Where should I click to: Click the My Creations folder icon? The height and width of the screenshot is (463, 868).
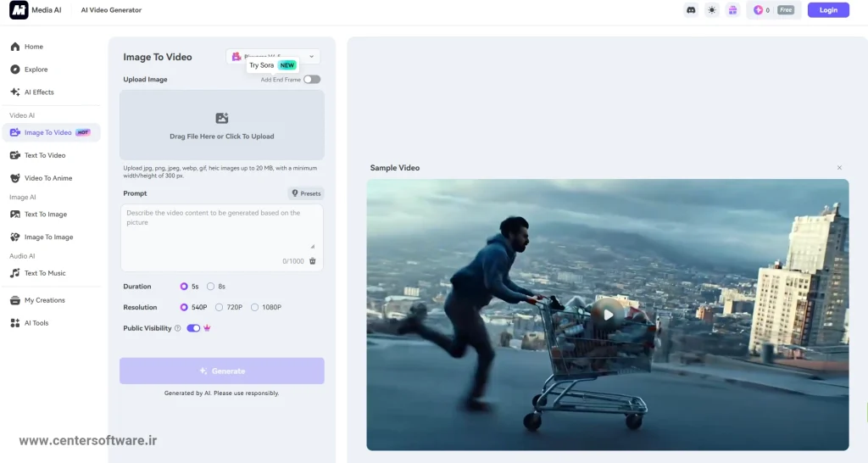15,300
